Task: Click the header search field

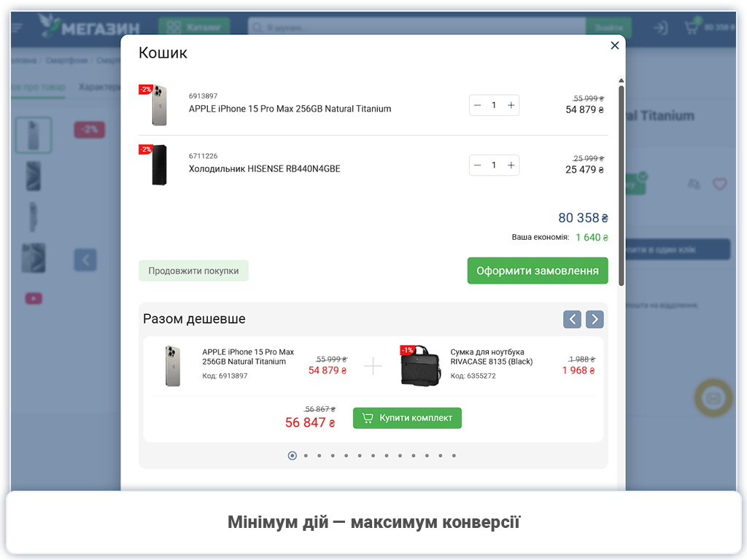Action: point(417,27)
